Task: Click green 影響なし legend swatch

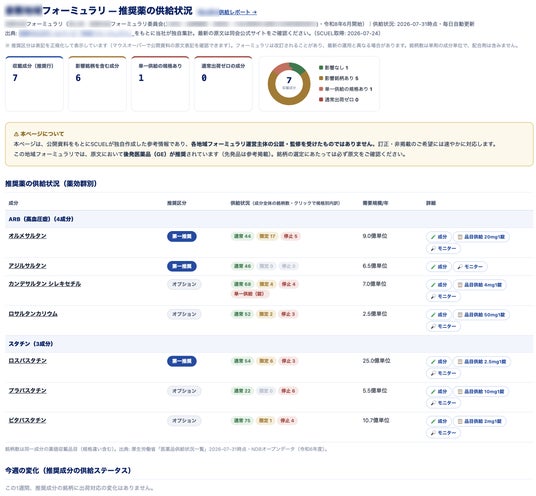Action: point(321,68)
